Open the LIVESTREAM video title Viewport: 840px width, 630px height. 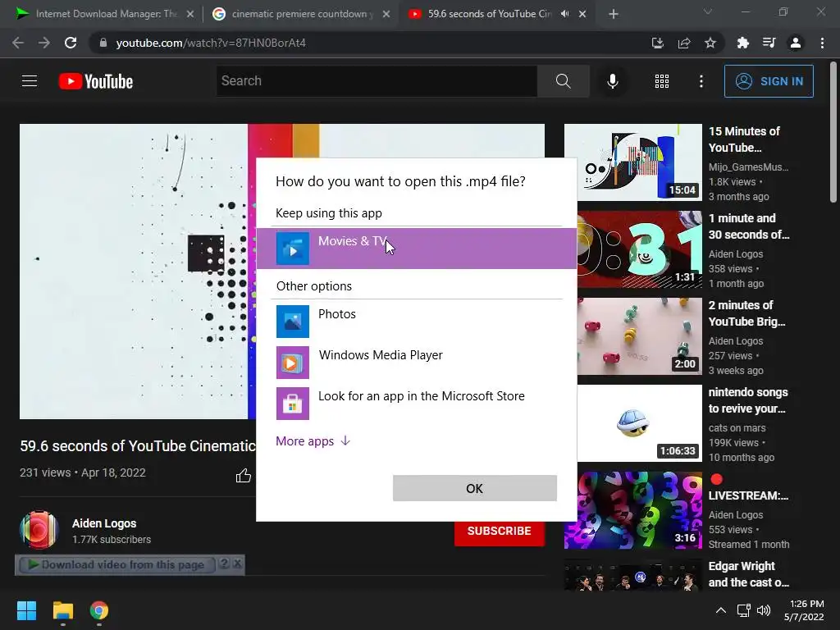tap(748, 495)
